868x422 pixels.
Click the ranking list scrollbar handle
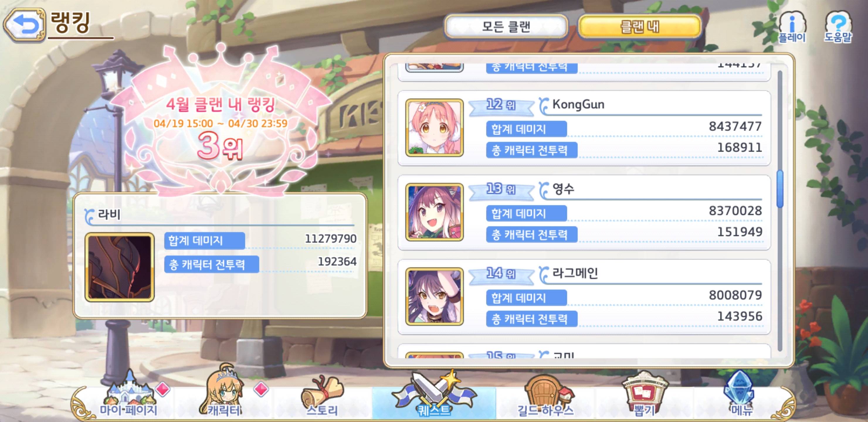780,189
